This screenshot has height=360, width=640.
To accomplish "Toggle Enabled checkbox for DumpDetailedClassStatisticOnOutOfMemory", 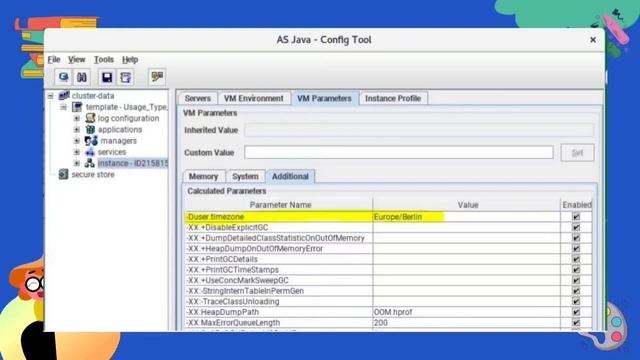I will tap(576, 238).
